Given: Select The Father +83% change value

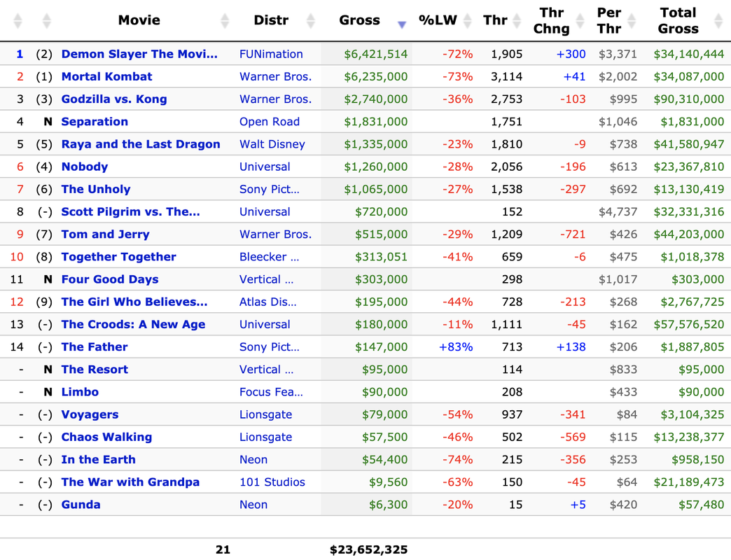Looking at the screenshot, I should pos(456,346).
